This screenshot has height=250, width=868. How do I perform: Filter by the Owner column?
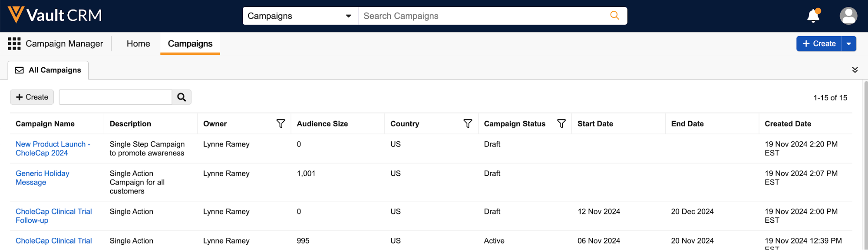(x=281, y=124)
